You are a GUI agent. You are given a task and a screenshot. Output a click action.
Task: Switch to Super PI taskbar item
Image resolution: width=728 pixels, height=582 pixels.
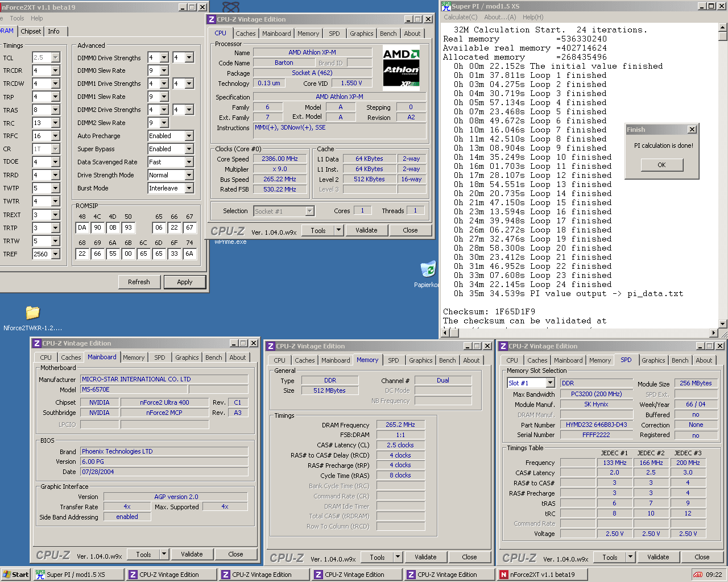tap(78, 575)
